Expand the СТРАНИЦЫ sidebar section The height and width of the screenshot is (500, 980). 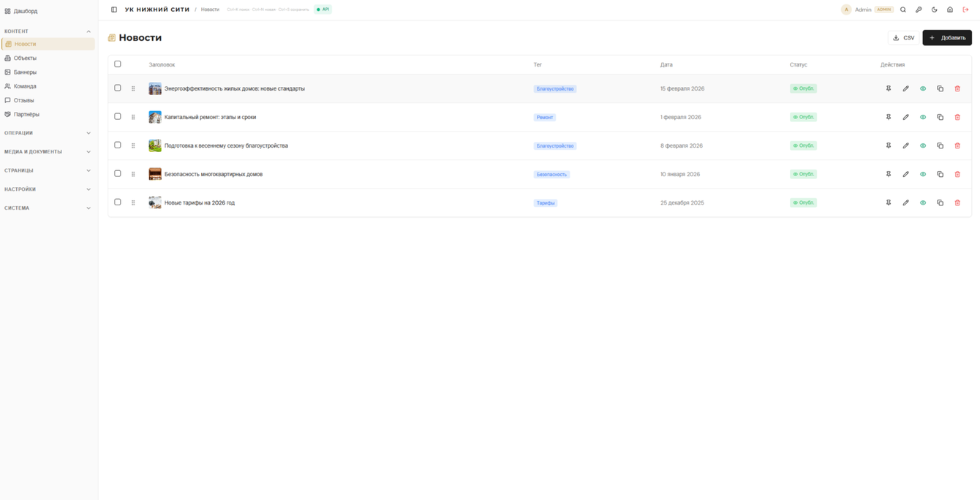[x=48, y=170]
